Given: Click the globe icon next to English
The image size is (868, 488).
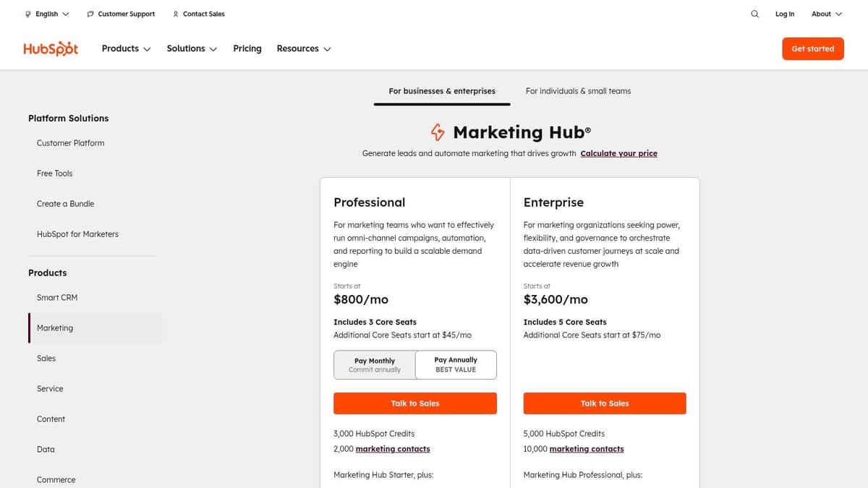Looking at the screenshot, I should (27, 14).
